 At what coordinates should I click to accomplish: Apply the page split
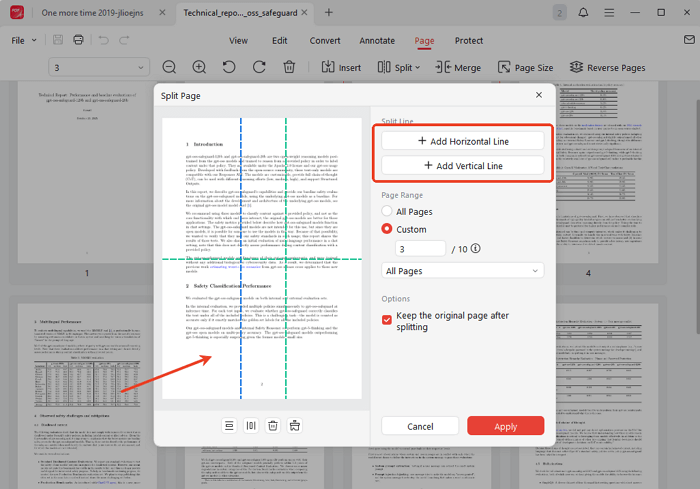(x=506, y=426)
